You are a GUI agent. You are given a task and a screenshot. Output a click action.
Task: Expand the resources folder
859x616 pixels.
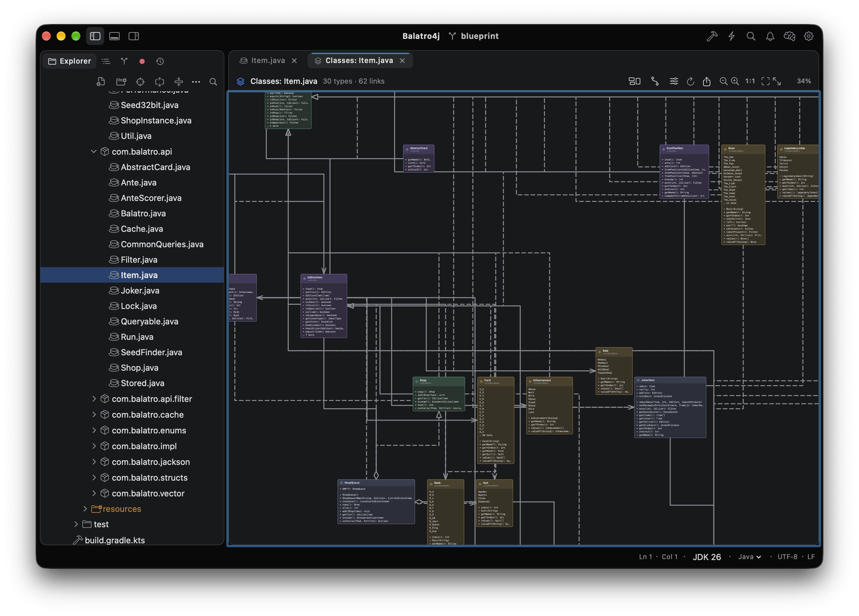point(85,508)
